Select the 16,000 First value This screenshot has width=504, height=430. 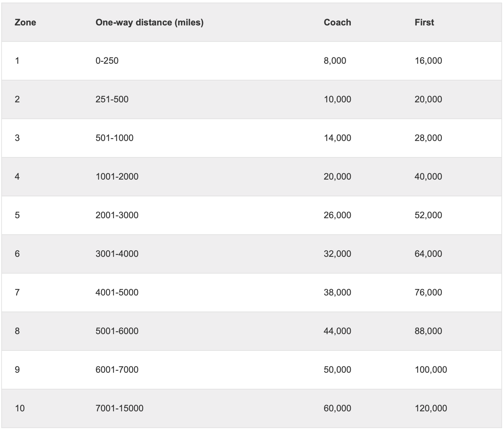pyautogui.click(x=428, y=61)
